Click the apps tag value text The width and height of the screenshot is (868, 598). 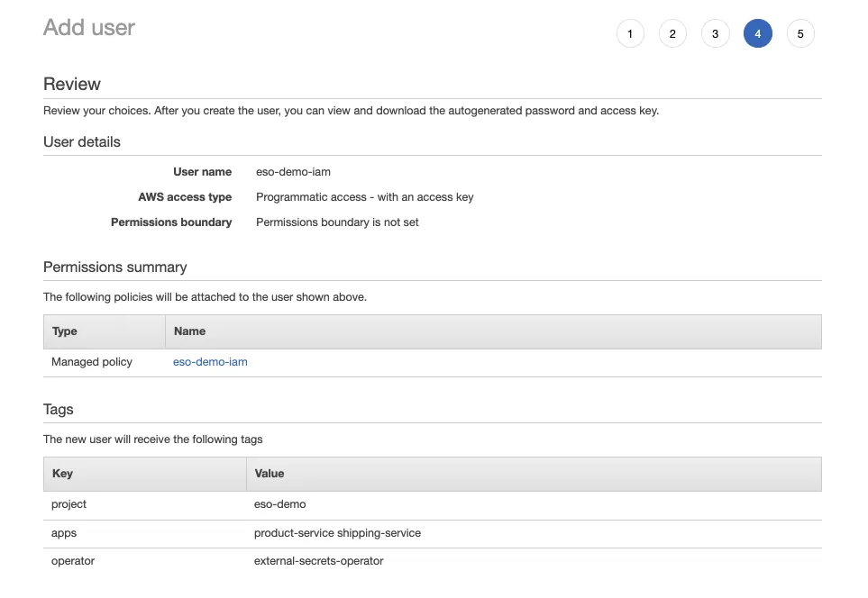tap(336, 532)
